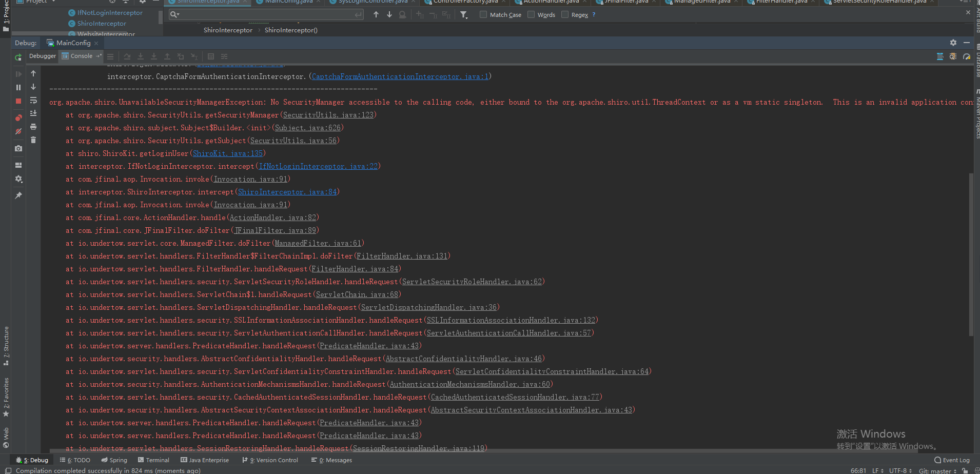
Task: Close the MainConfig debug tab
Action: click(x=96, y=43)
